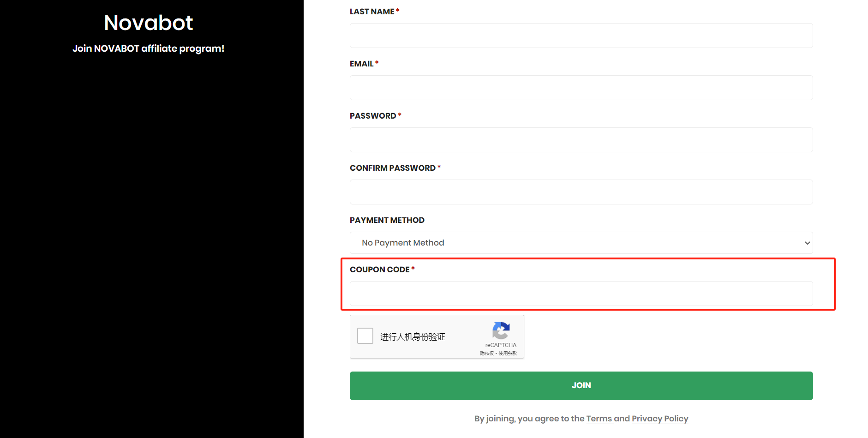
Task: Click the JOIN button
Action: coord(581,386)
